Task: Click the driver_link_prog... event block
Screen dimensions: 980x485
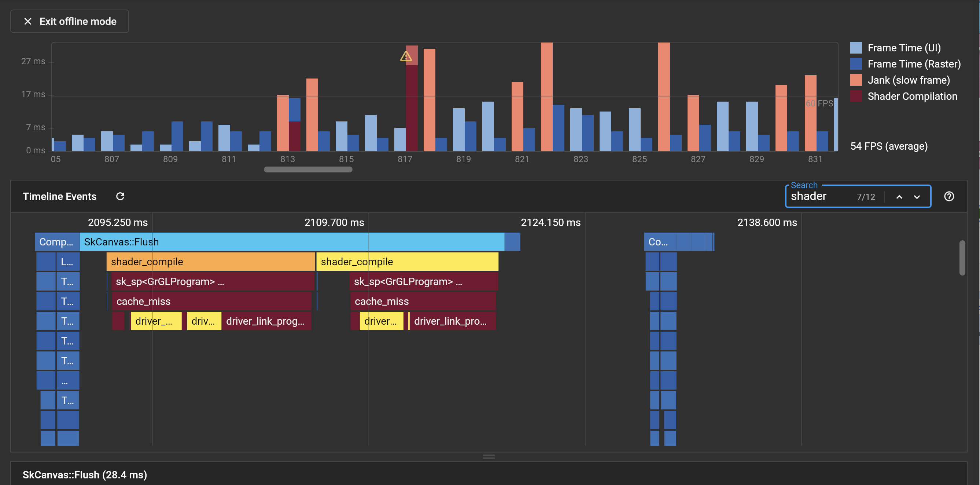Action: [x=266, y=321]
